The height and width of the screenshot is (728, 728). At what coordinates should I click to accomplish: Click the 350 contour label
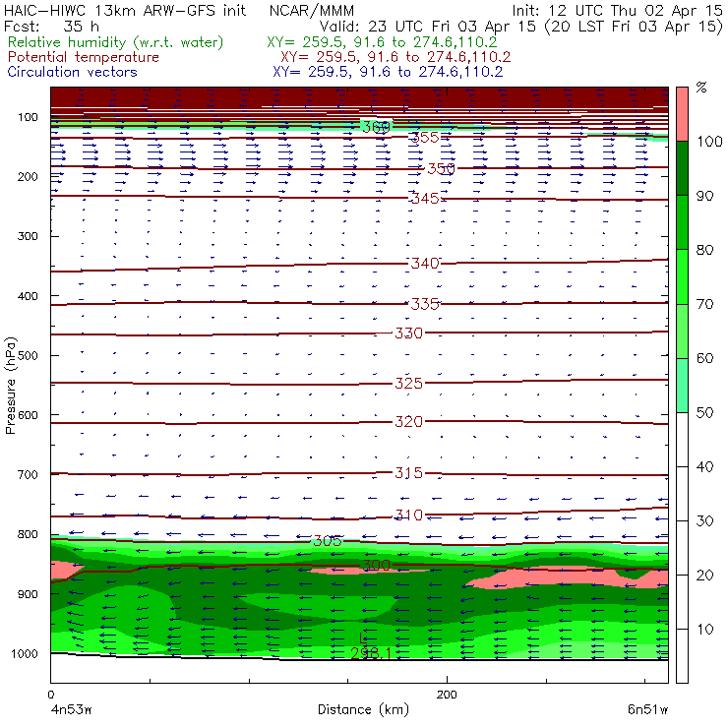[x=441, y=168]
